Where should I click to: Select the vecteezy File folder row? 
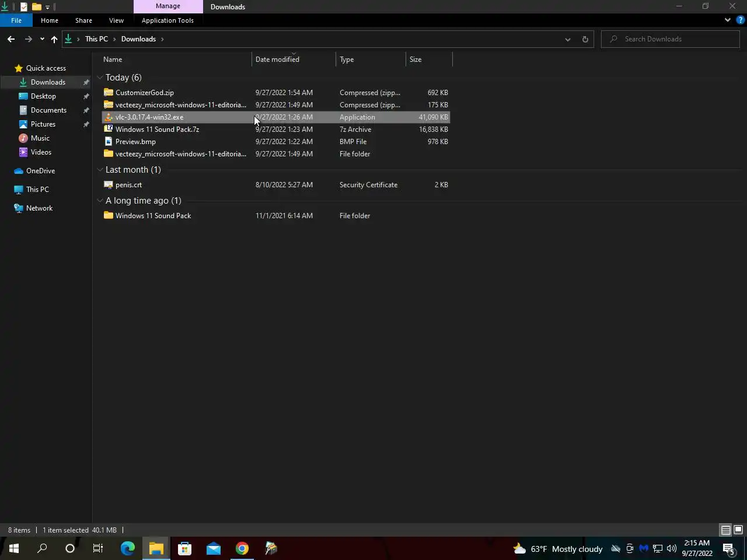pyautogui.click(x=275, y=154)
